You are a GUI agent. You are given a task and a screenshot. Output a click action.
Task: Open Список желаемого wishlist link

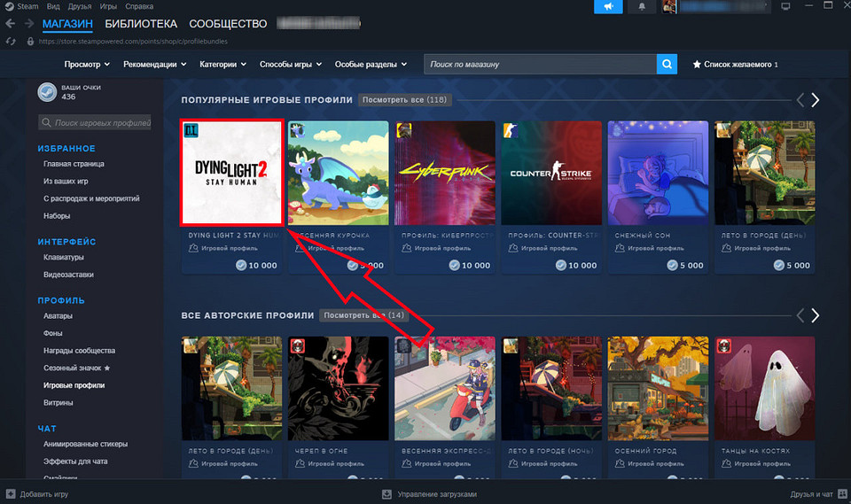735,65
